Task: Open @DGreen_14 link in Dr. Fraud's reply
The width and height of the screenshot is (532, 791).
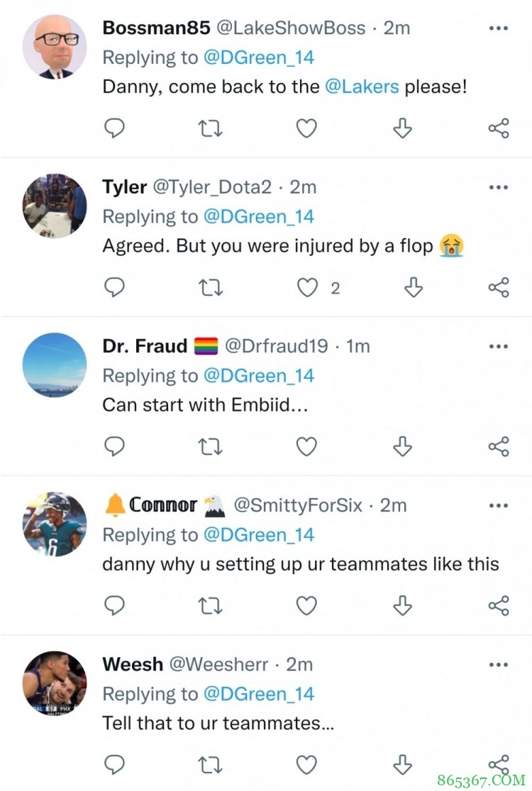Action: pyautogui.click(x=258, y=376)
